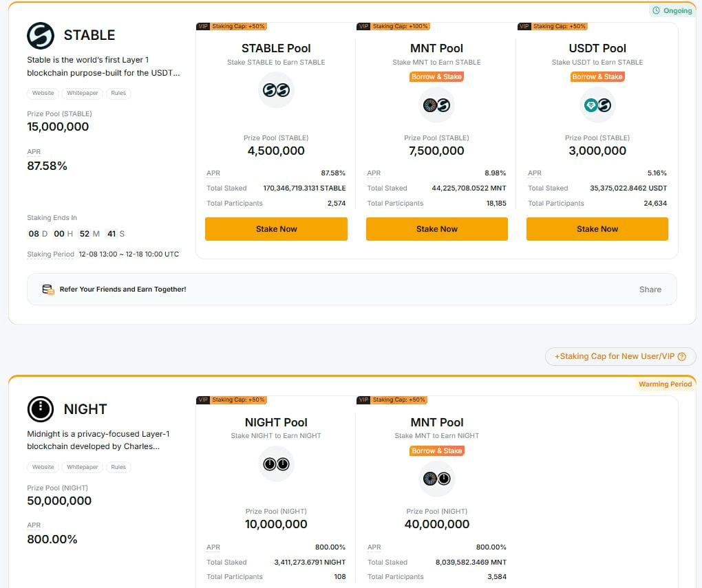The width and height of the screenshot is (702, 588).
Task: Click the NIGHT Pool double-coin icon
Action: pos(276,464)
